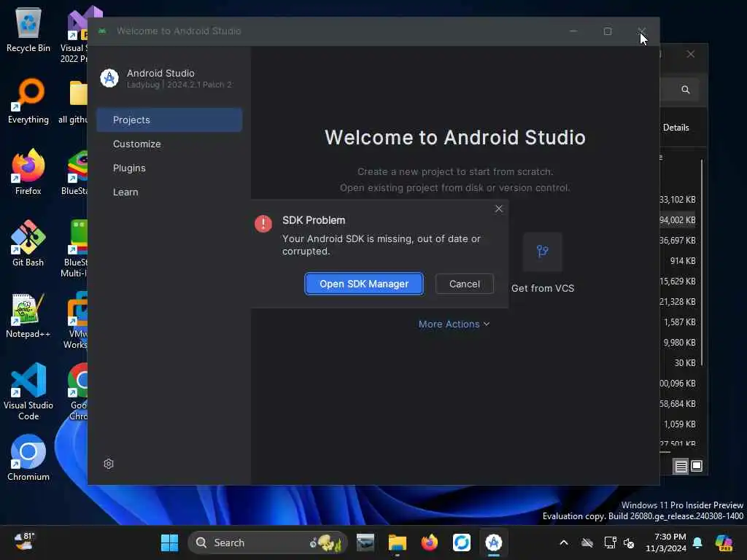
Task: Click File Explorer vertical scrollbar
Action: 702,262
